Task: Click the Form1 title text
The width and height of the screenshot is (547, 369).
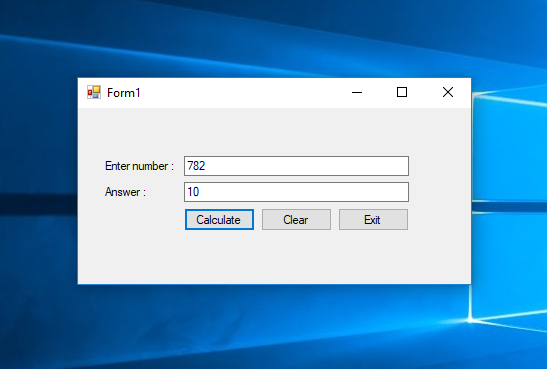Action: click(123, 93)
